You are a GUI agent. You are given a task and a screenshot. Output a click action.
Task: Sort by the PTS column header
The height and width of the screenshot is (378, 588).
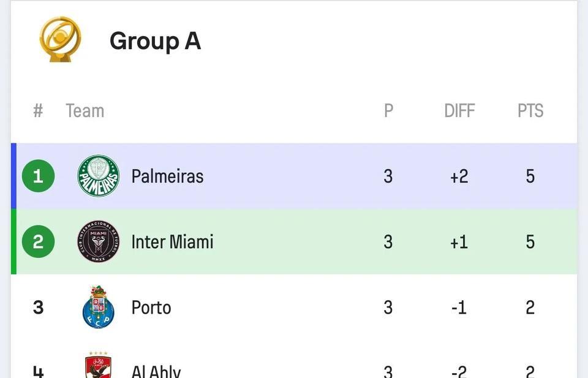click(x=530, y=111)
